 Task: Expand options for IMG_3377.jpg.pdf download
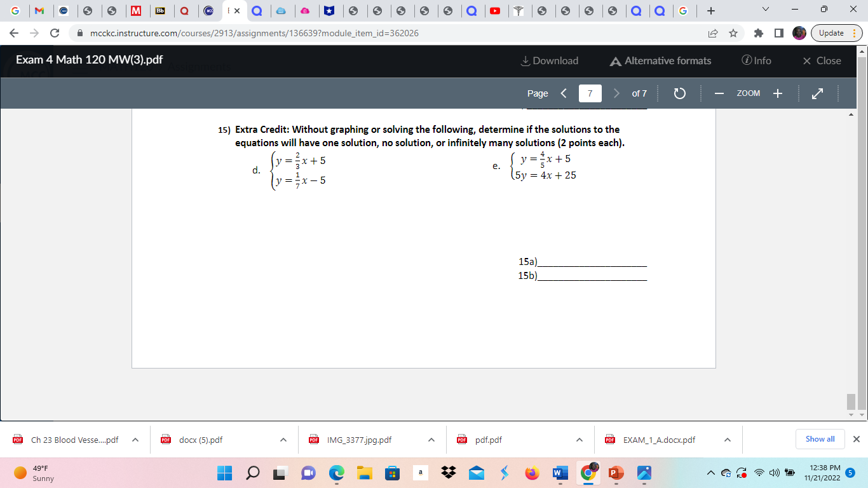[x=431, y=439]
